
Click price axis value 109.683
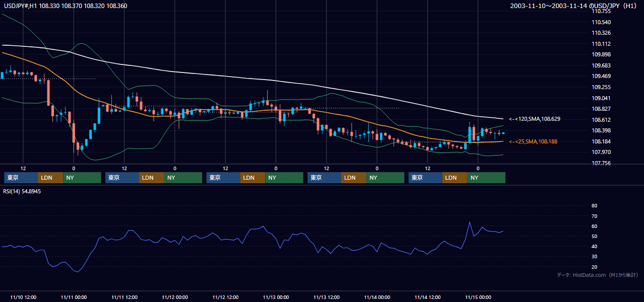tap(601, 65)
